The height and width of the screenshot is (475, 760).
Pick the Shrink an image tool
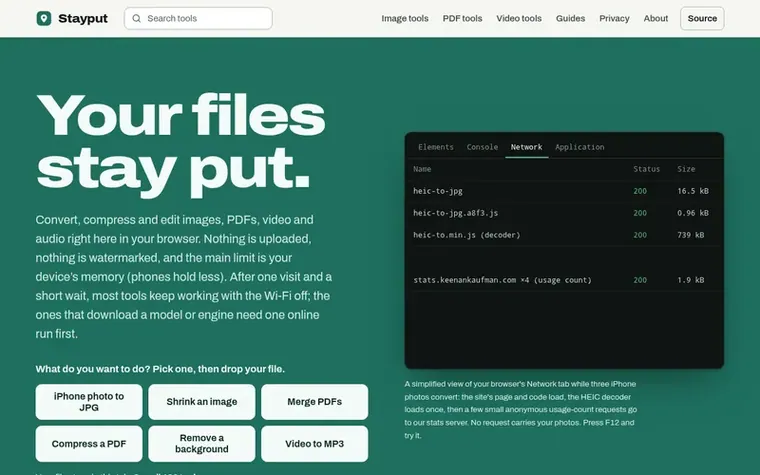point(202,402)
